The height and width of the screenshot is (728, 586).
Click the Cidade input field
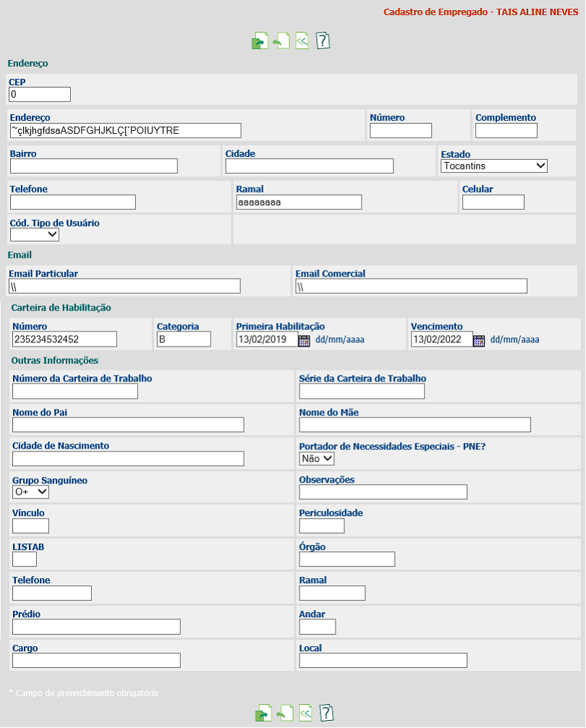tap(310, 166)
